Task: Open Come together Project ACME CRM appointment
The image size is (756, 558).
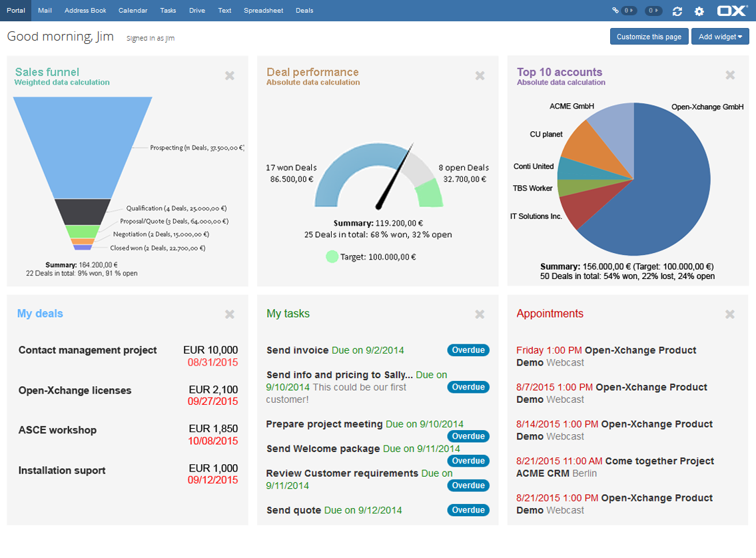Action: click(615, 467)
